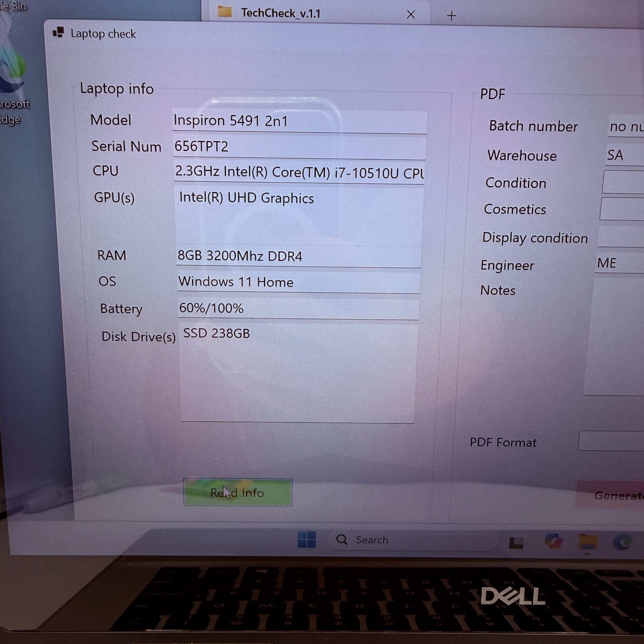Click the Laptop check window icon
644x644 pixels.
point(58,32)
